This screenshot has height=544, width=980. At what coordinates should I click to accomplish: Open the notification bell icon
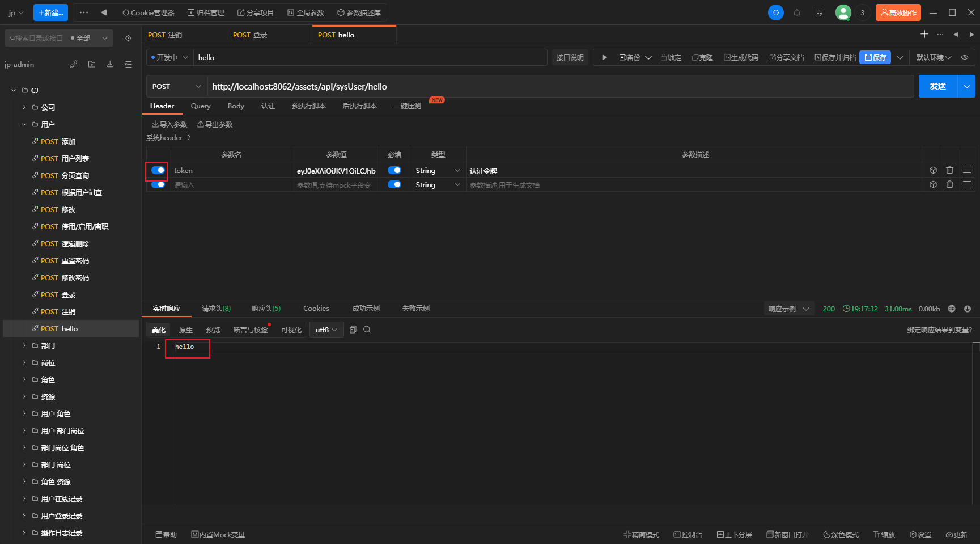point(797,12)
